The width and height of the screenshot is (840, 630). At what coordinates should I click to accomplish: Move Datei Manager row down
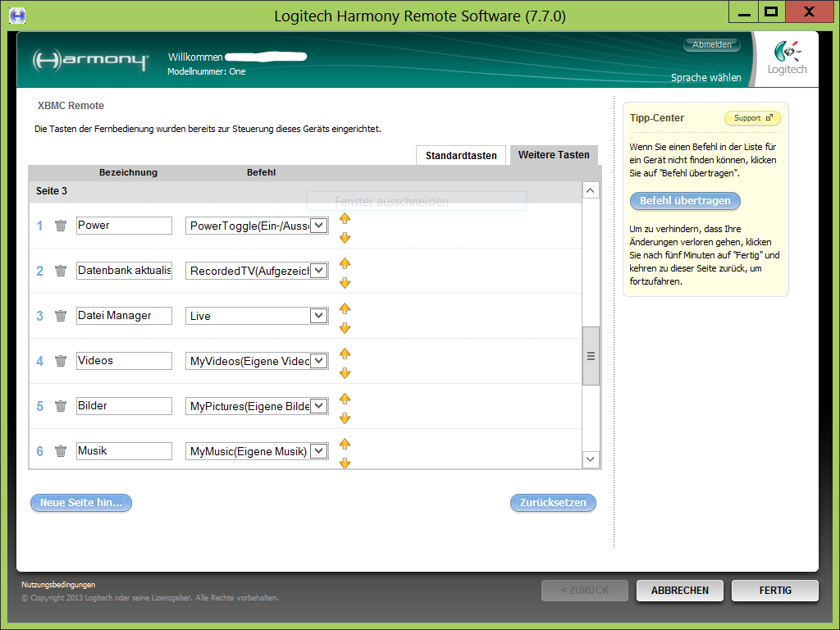345,327
